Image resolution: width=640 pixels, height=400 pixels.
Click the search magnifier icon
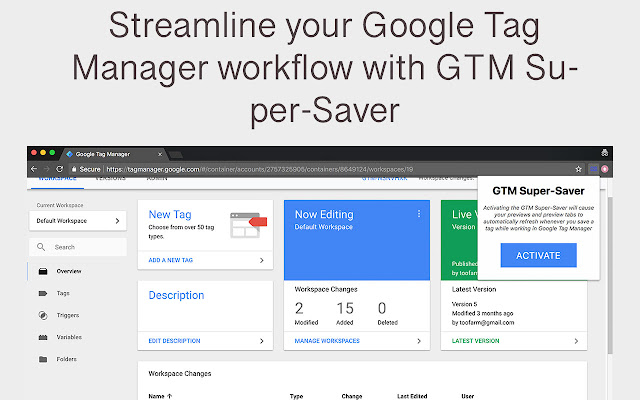[41, 247]
